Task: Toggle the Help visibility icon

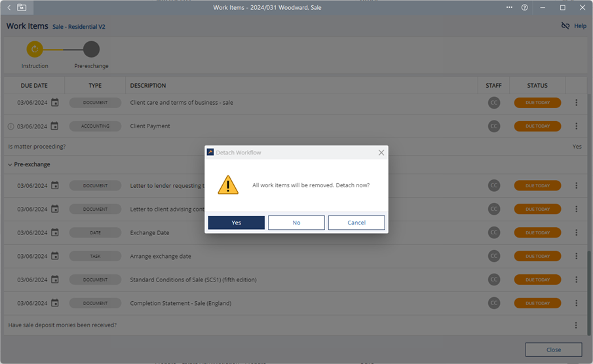Action: tap(565, 26)
